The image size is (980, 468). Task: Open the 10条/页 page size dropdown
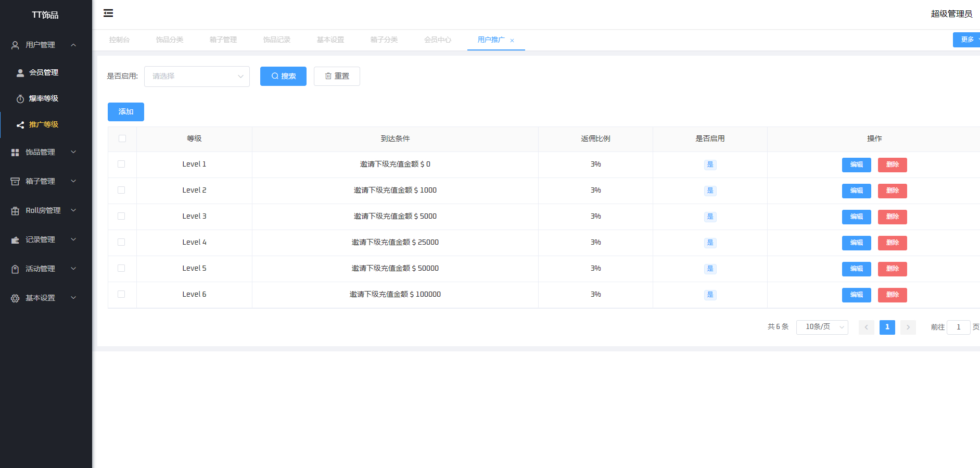click(x=822, y=327)
